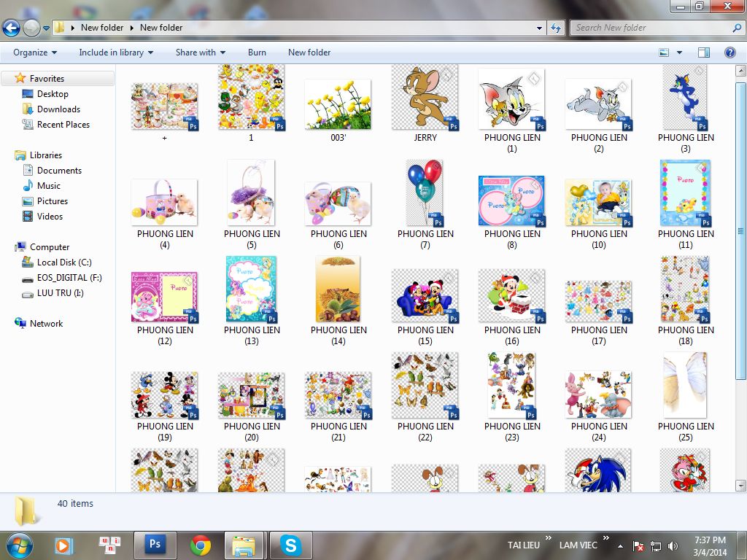747x560 pixels.
Task: Click the Back navigation arrow
Action: coord(12,28)
